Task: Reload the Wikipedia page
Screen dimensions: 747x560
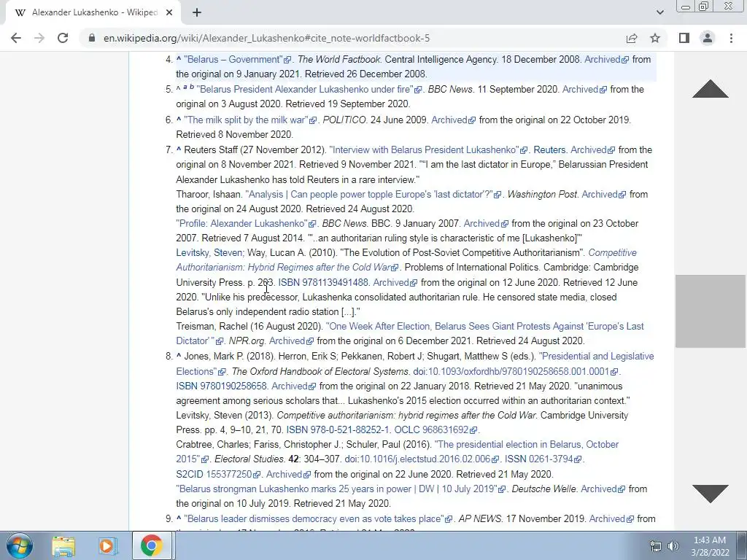Action: tap(63, 38)
